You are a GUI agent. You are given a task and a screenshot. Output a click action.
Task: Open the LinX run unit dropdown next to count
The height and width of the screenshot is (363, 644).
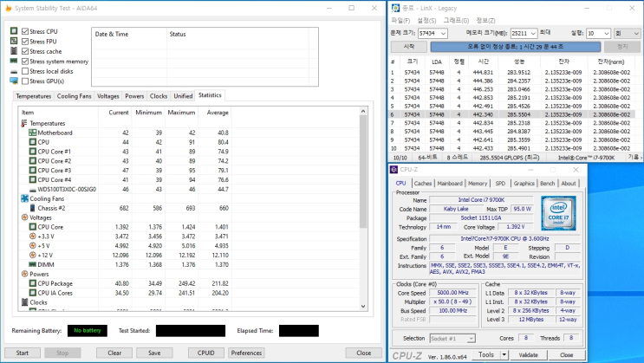click(627, 33)
